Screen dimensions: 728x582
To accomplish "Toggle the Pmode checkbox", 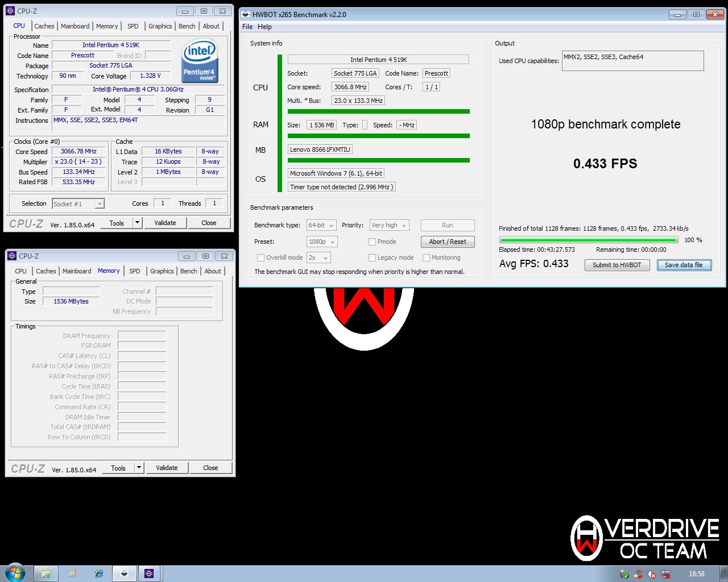I will point(372,242).
